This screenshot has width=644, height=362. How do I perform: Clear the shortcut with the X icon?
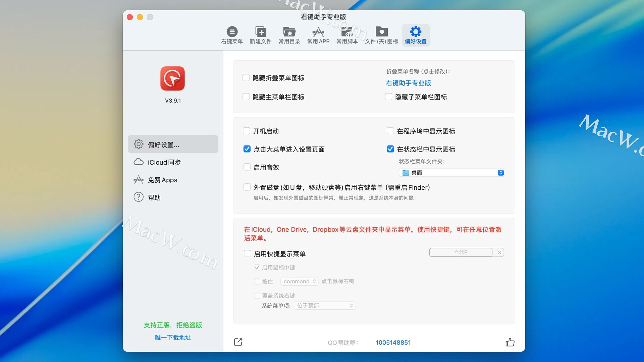pyautogui.click(x=499, y=252)
